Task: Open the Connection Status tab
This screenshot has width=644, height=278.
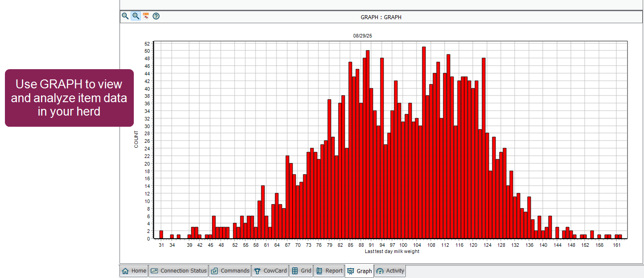Action: coord(178,271)
